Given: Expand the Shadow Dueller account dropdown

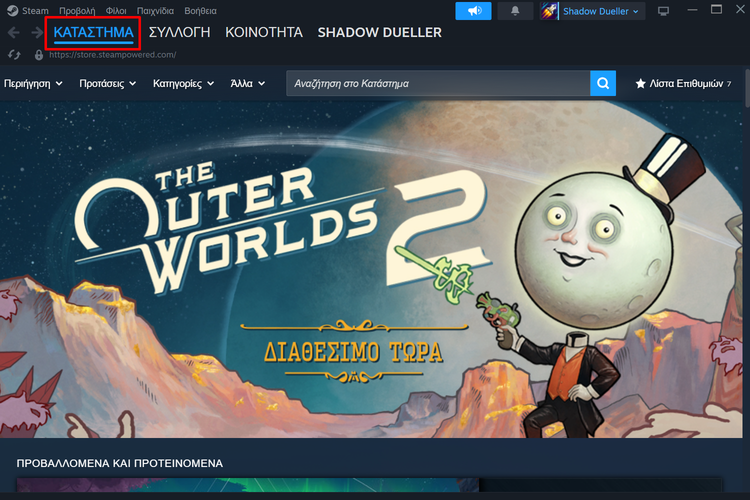Looking at the screenshot, I should [x=601, y=11].
